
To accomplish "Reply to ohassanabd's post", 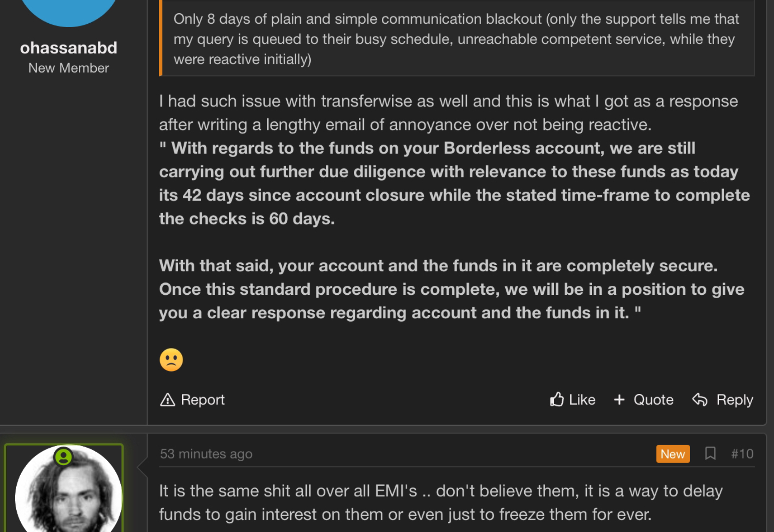I will point(722,400).
